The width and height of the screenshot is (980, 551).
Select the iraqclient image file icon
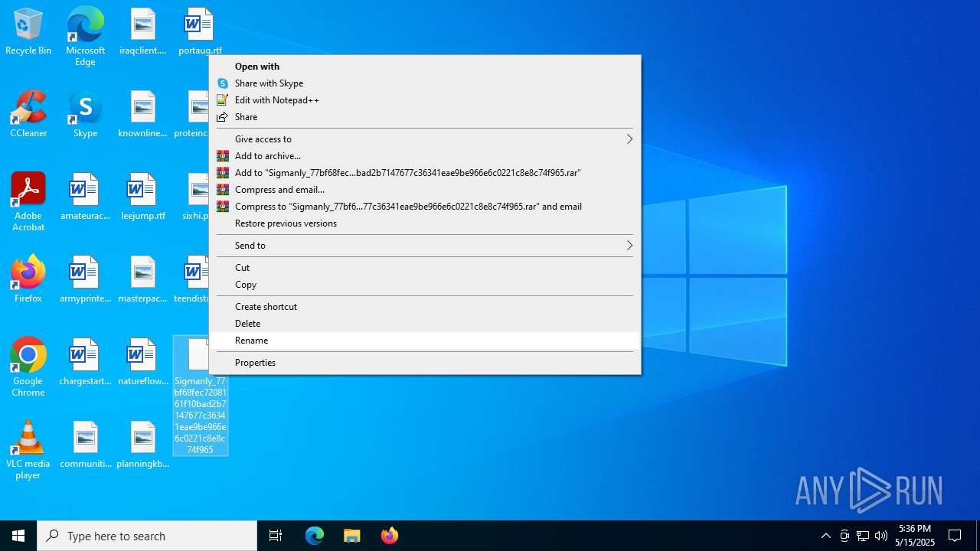click(142, 32)
